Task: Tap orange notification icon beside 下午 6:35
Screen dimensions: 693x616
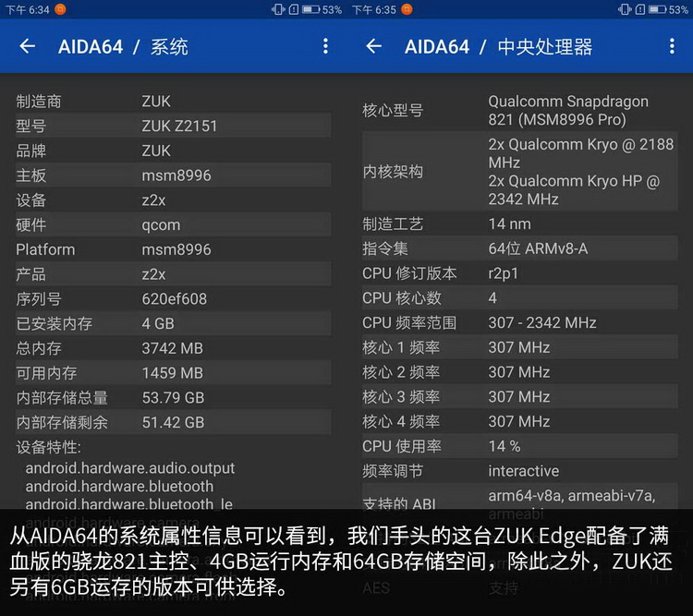Action: [407, 9]
